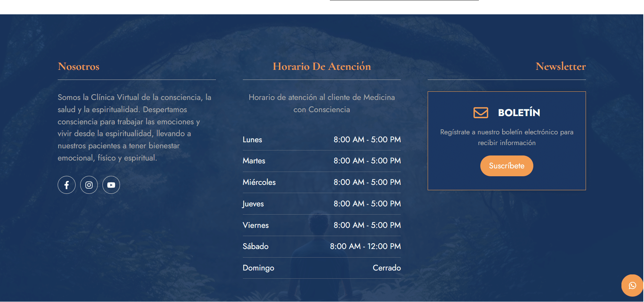Screen dimensions: 644x302
Task: Click the Suscríbete button
Action: [506, 166]
